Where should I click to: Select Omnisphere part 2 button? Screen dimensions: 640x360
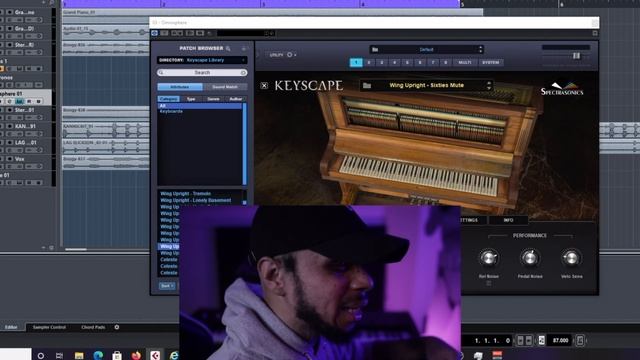[369, 62]
